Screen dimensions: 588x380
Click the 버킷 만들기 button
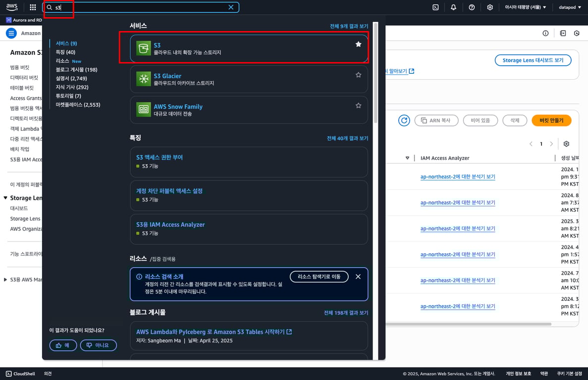(551, 121)
